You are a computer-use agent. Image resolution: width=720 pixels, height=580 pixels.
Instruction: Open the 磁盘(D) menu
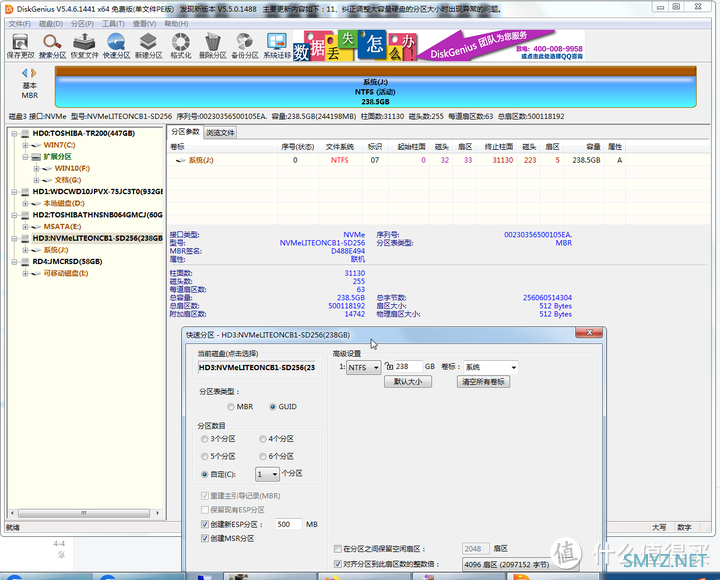[51, 24]
